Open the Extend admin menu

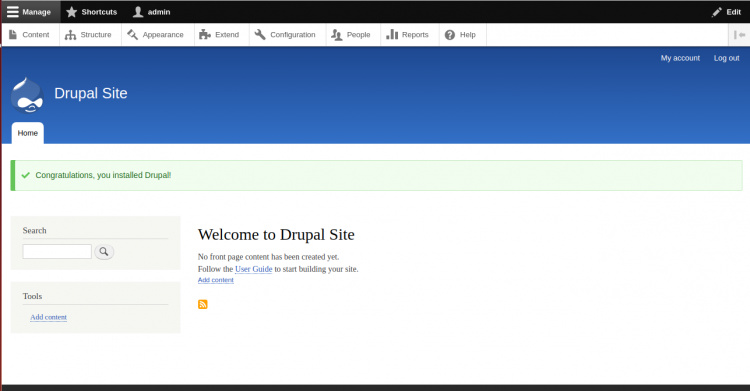click(220, 34)
